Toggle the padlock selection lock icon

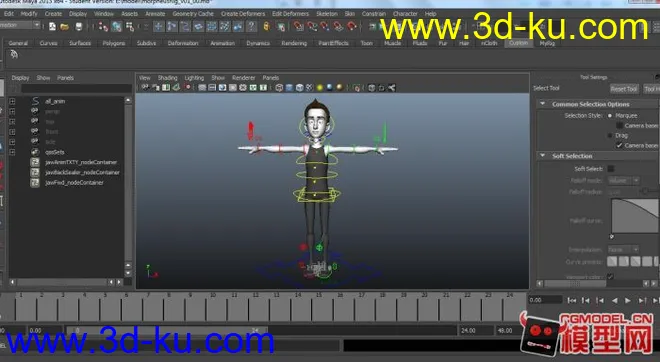click(266, 27)
